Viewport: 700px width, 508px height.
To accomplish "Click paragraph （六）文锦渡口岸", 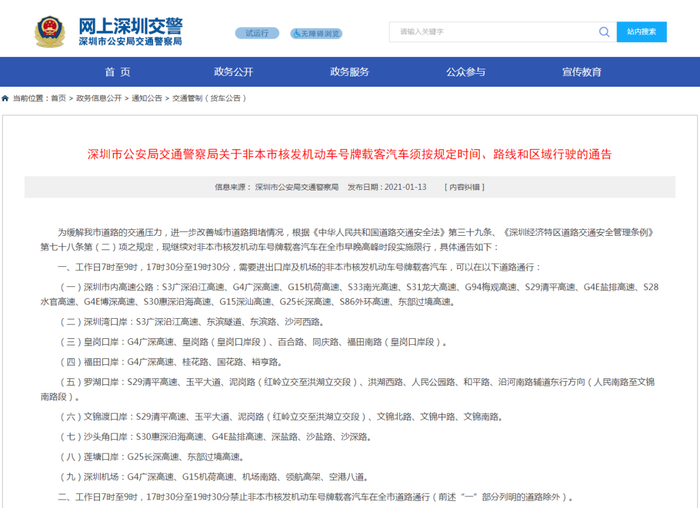I will (x=282, y=416).
